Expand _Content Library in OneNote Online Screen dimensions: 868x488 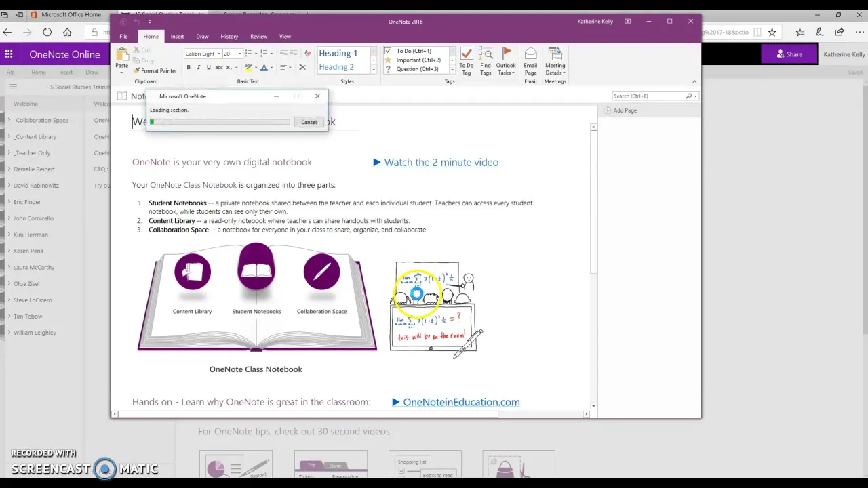click(9, 136)
